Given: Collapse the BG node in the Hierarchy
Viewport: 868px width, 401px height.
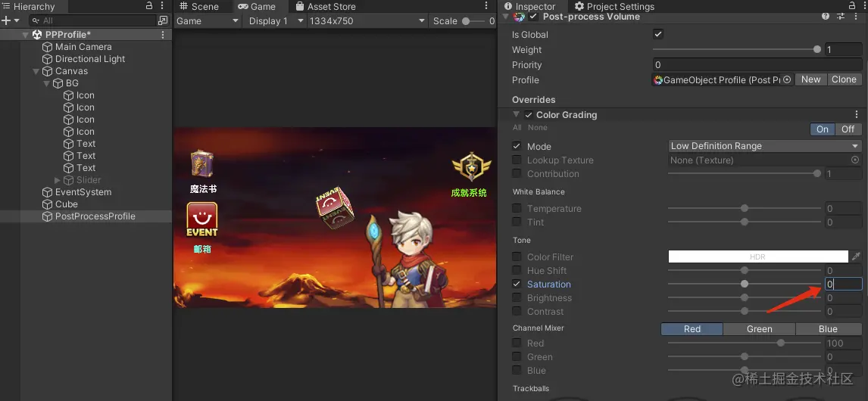Looking at the screenshot, I should pyautogui.click(x=46, y=83).
